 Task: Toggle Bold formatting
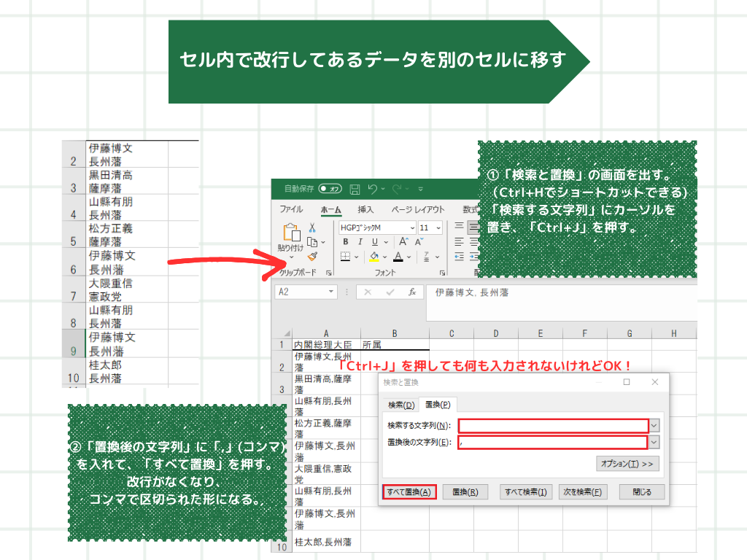tap(346, 241)
